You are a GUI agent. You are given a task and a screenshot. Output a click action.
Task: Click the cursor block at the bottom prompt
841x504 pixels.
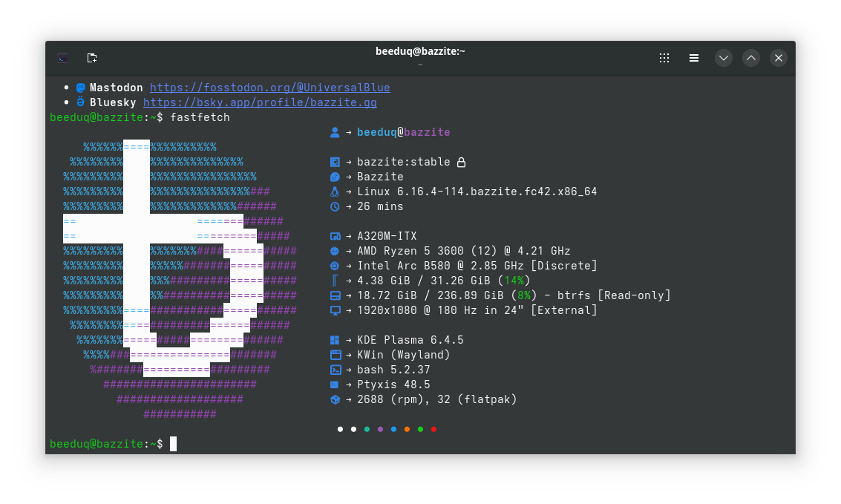coord(173,444)
